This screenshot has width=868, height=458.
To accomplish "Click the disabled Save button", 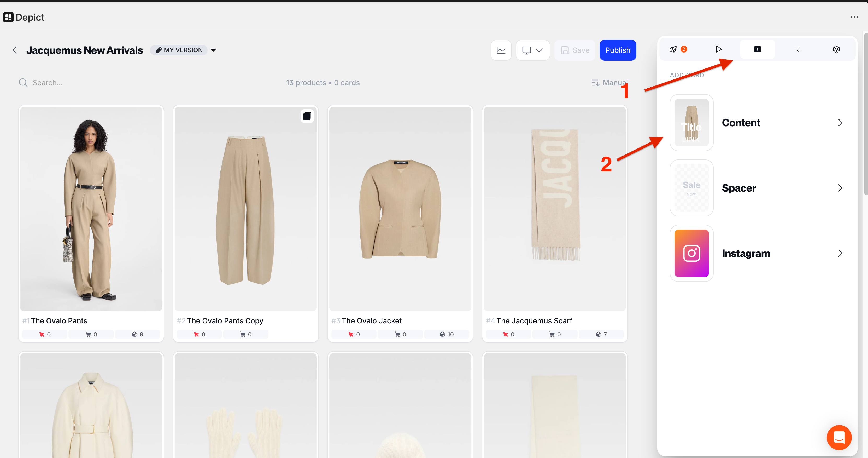I will point(575,50).
